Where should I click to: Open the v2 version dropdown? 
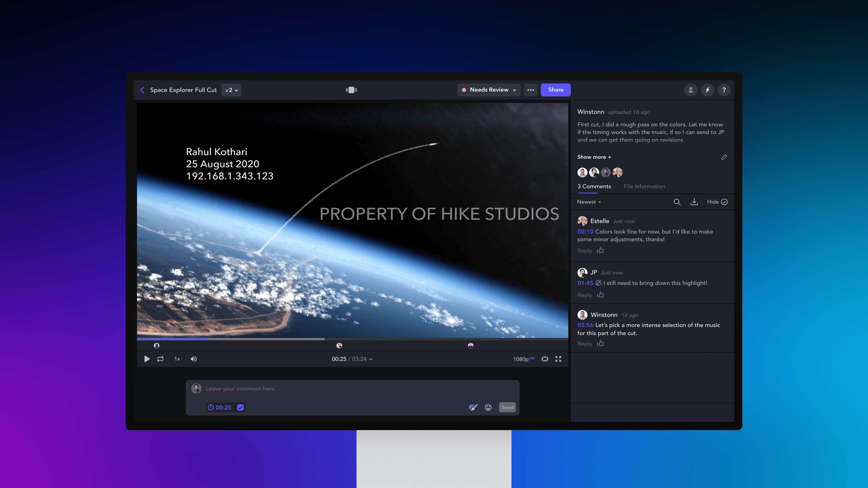click(231, 90)
